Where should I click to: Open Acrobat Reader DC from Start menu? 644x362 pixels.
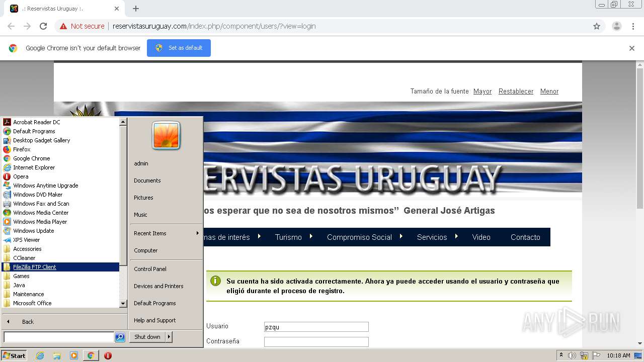tap(36, 122)
